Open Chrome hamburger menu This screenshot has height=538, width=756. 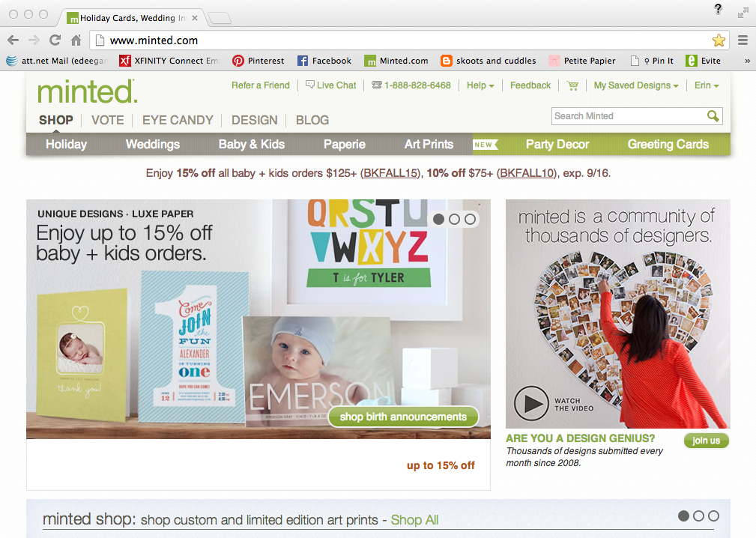[743, 40]
